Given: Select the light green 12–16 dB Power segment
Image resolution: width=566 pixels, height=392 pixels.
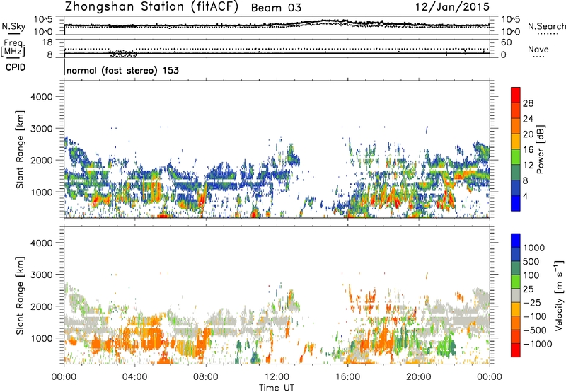Looking at the screenshot, I should [516, 157].
